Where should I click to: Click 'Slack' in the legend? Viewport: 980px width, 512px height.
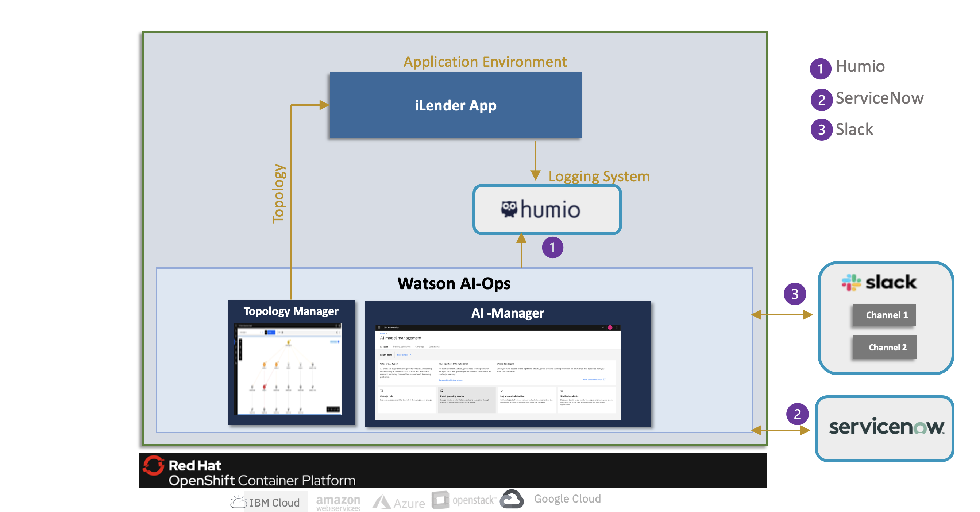coord(854,129)
